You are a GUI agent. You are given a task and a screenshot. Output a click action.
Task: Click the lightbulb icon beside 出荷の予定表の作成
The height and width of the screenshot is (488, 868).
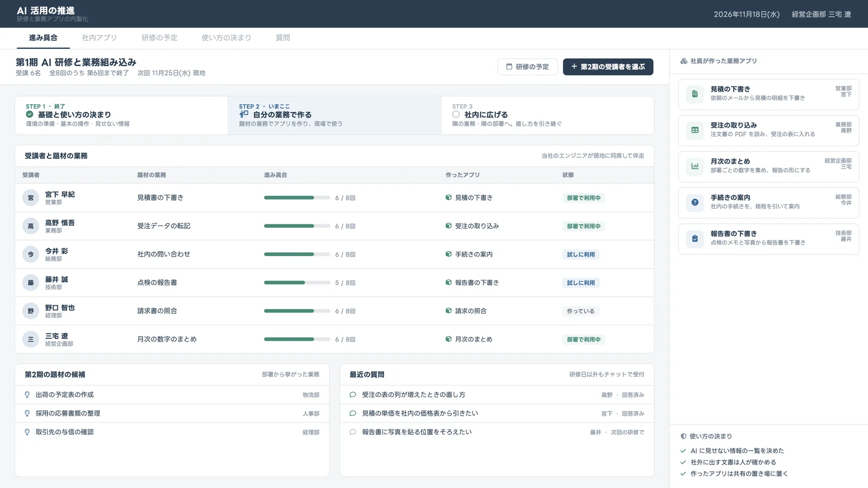27,395
